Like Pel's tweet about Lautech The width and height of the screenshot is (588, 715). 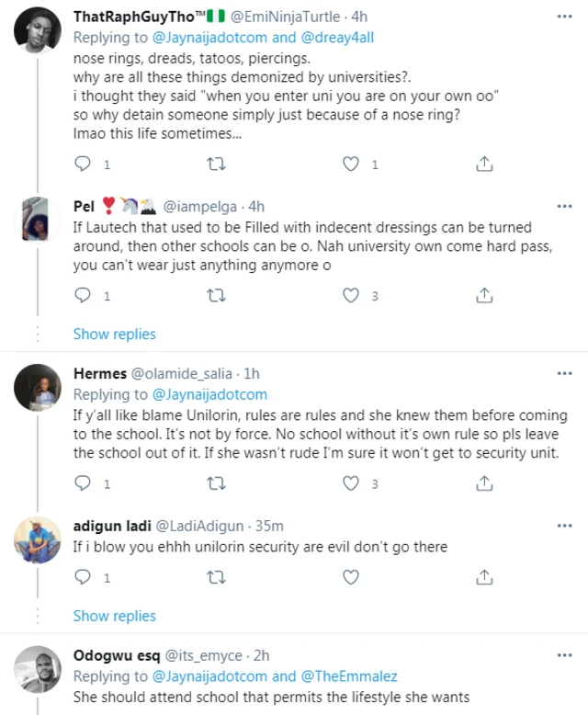(x=350, y=296)
